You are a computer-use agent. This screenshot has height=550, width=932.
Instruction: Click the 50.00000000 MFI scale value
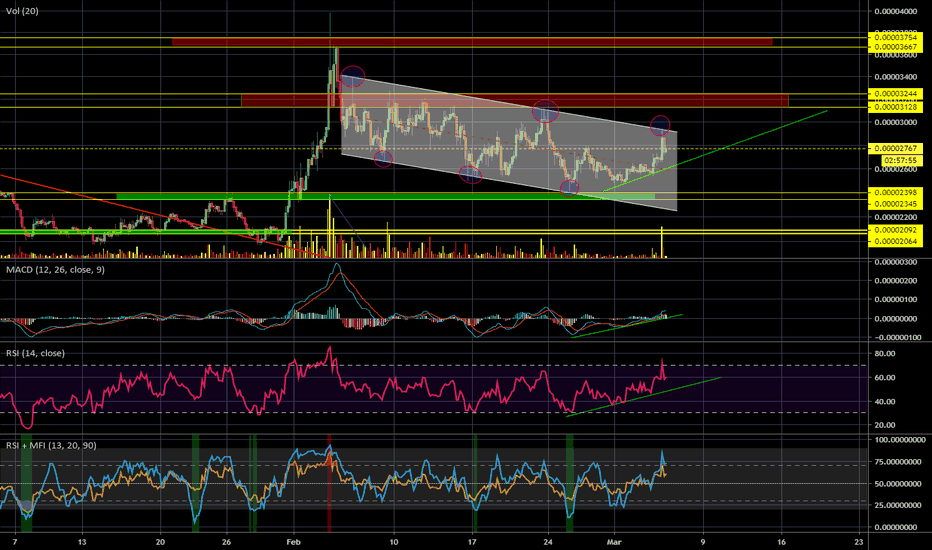click(x=900, y=484)
